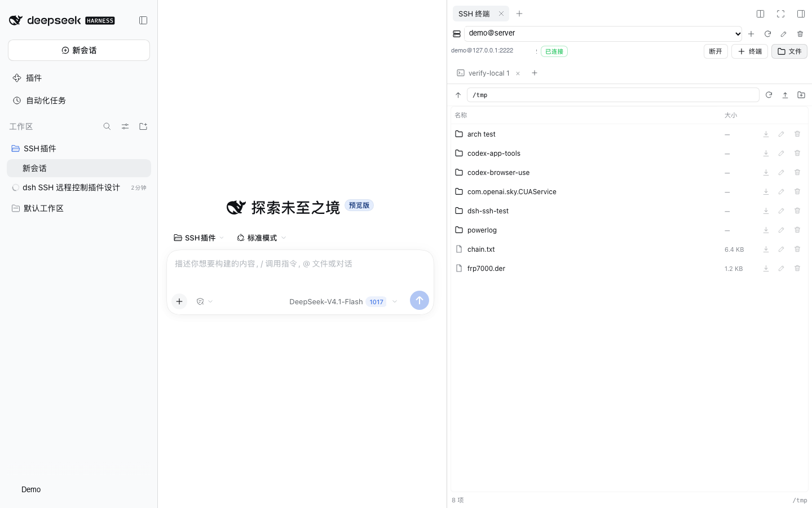
Task: Go up one directory from /tmp
Action: pos(458,95)
